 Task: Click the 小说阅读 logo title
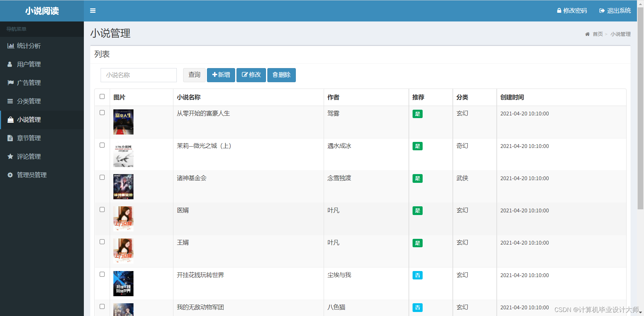pyautogui.click(x=42, y=11)
